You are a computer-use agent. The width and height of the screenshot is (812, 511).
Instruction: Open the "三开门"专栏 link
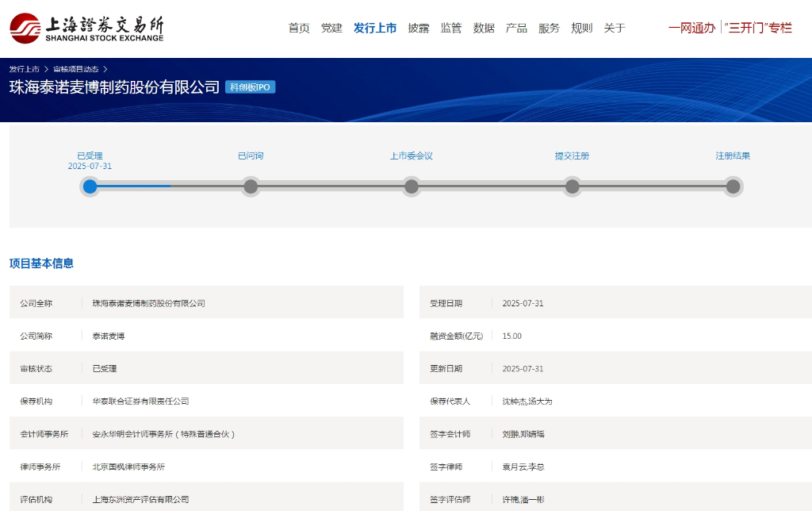(x=758, y=28)
